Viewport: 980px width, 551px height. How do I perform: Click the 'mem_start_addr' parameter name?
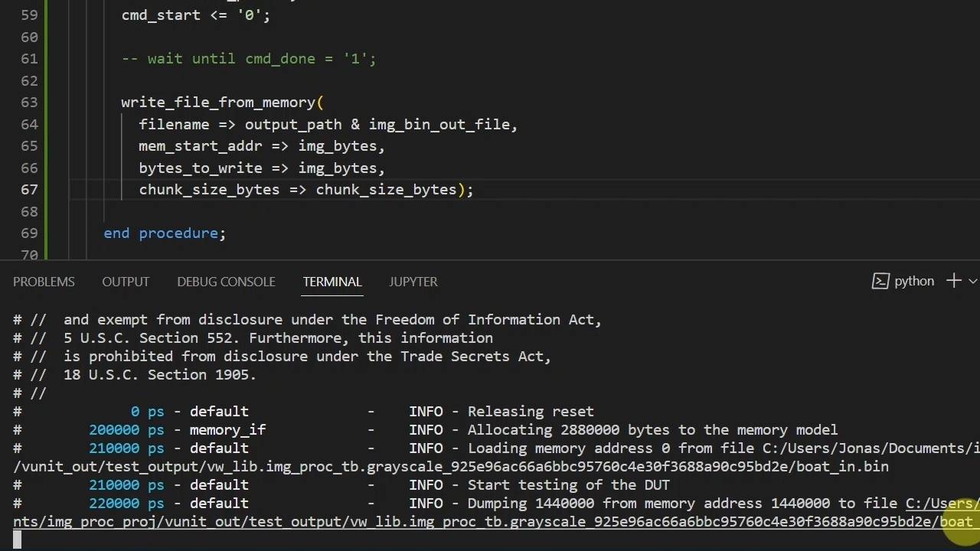coord(201,146)
